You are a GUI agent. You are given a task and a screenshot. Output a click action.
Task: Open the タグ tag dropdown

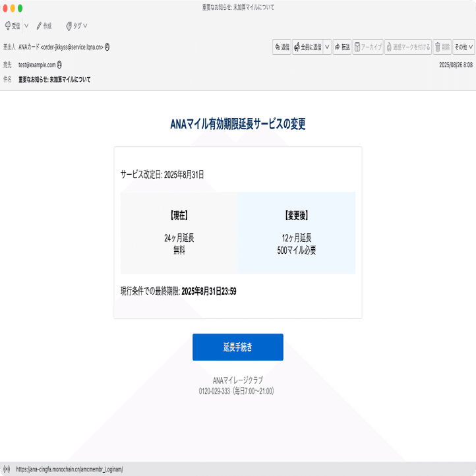pos(76,26)
